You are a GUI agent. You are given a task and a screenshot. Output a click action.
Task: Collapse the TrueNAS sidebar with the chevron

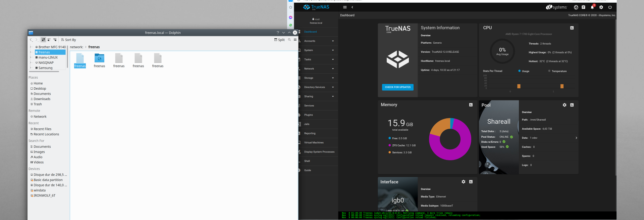pos(352,7)
